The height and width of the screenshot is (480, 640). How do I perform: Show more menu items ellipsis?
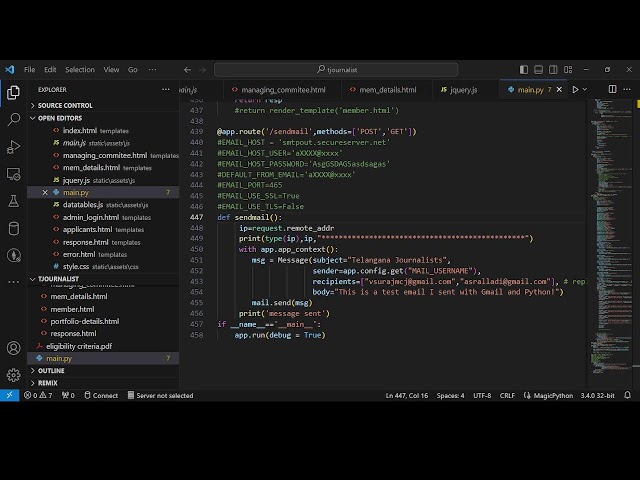point(152,70)
